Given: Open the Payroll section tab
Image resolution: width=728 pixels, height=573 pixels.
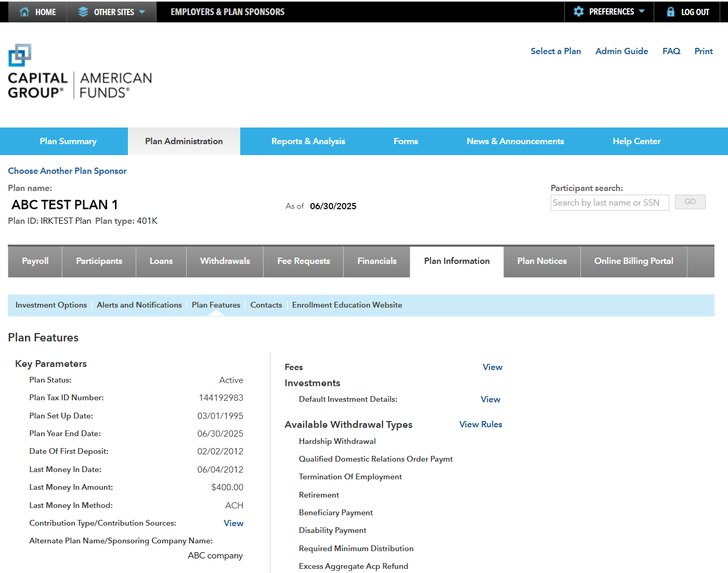Looking at the screenshot, I should (34, 261).
